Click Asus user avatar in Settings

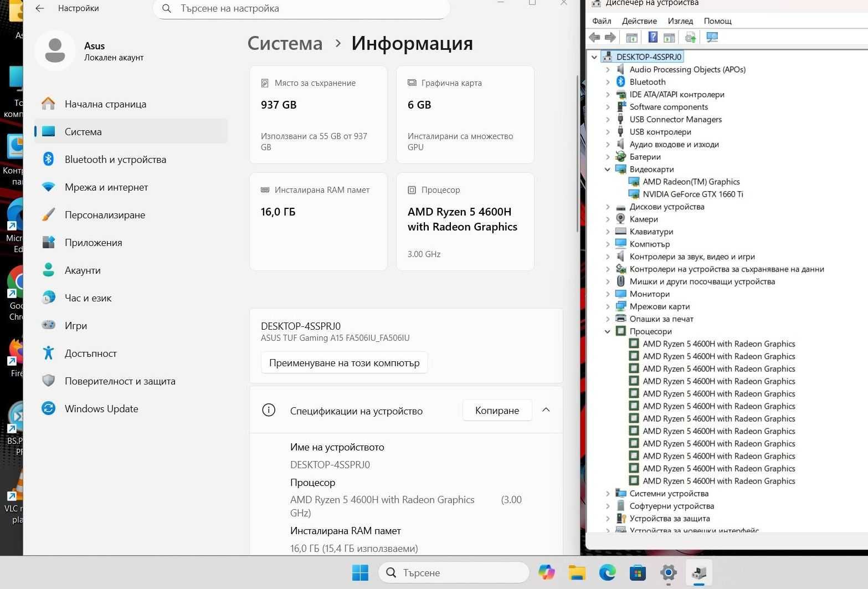[x=55, y=50]
